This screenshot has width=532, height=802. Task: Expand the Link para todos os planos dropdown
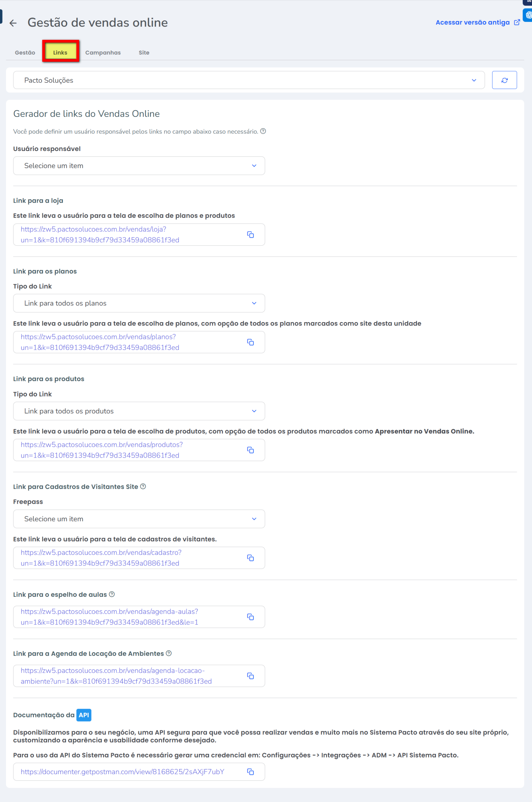(139, 303)
